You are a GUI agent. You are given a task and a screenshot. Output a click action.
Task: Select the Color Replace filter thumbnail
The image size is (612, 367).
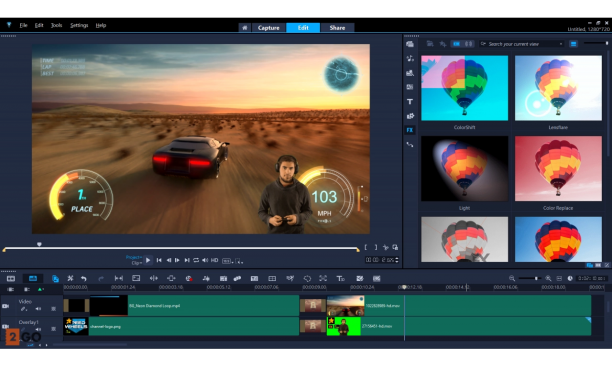click(x=558, y=169)
